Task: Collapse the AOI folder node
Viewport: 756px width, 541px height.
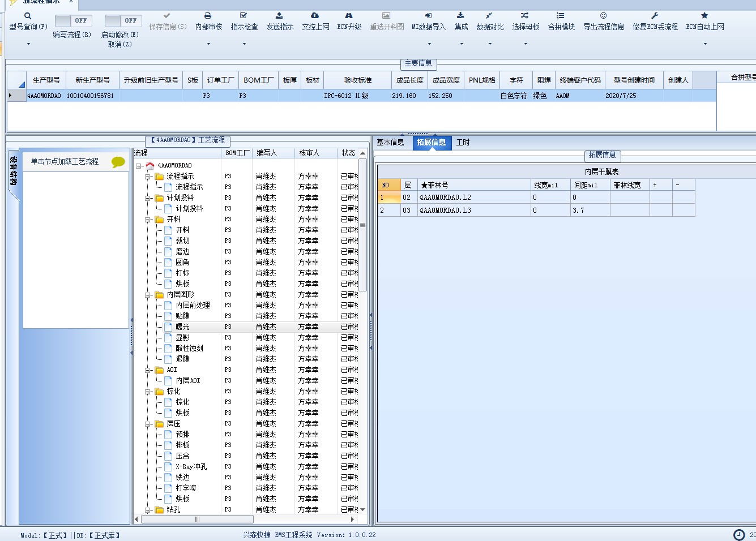Action: pyautogui.click(x=148, y=370)
